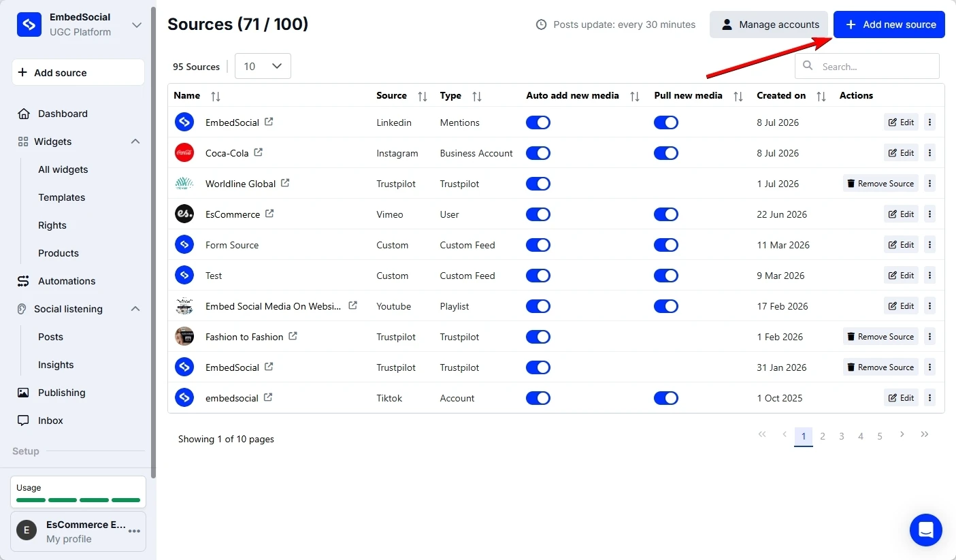Toggle Pull new media for Test row
The height and width of the screenshot is (560, 956).
coord(666,275)
